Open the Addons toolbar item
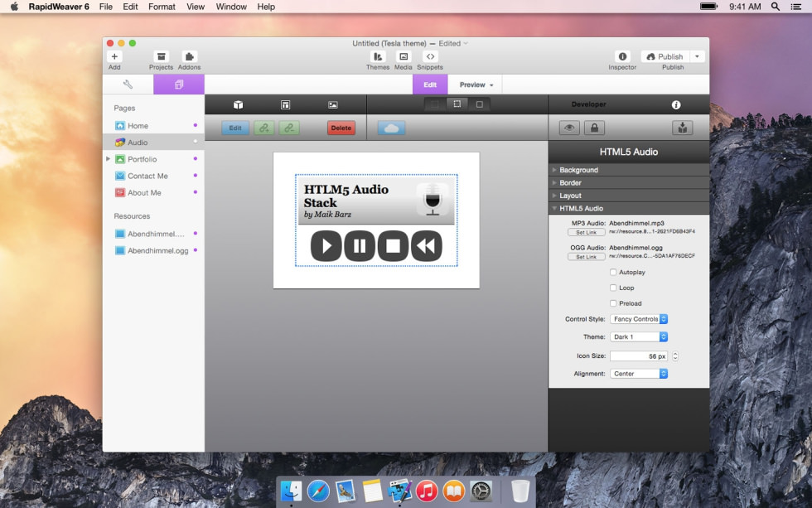Viewport: 812px width, 508px height. 189,57
